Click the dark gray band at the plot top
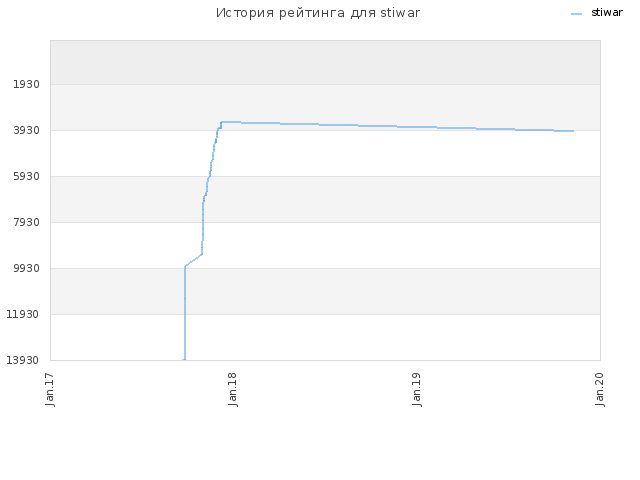Viewport: 640px width, 480px height. [325, 62]
